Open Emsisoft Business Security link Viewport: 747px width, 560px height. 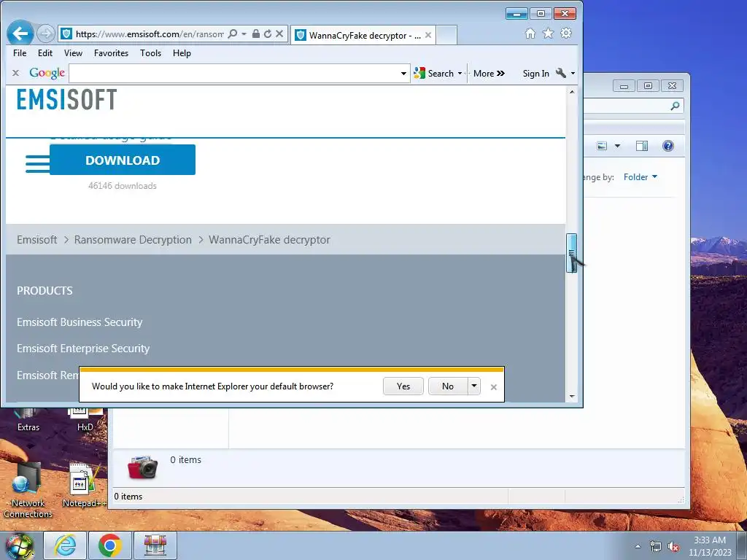click(x=80, y=322)
